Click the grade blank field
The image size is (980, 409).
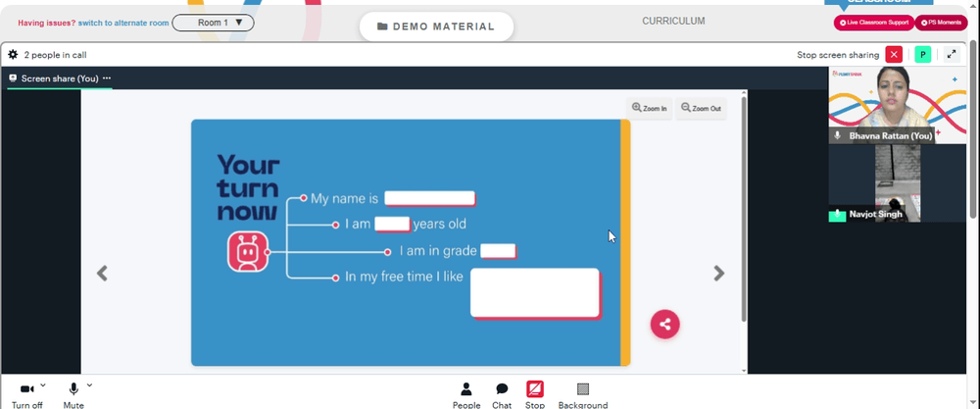(498, 251)
